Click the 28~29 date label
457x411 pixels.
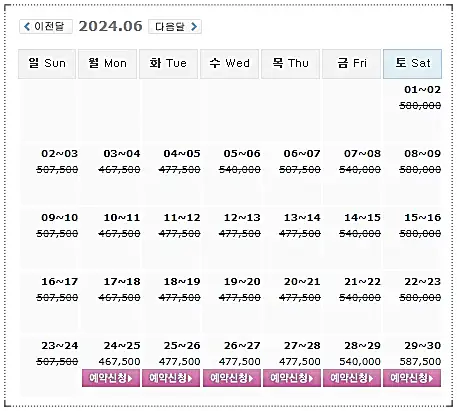[362, 346]
